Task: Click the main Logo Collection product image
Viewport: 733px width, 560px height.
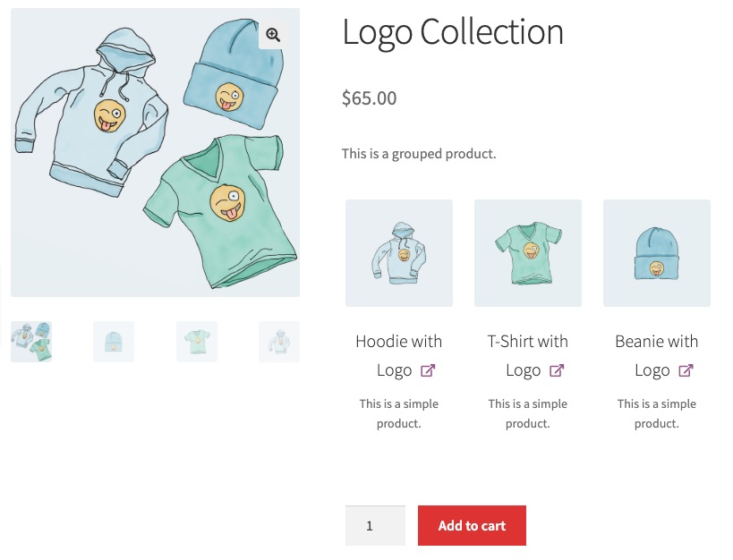Action: 155,152
